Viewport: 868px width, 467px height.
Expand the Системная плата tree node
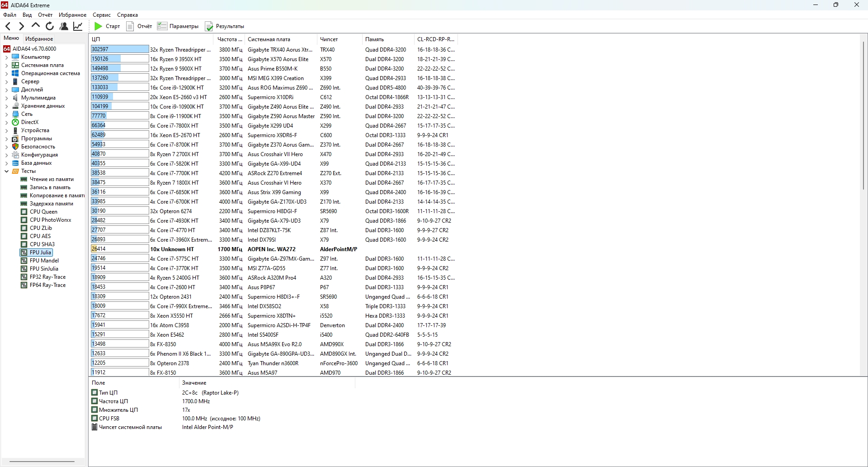click(6, 66)
